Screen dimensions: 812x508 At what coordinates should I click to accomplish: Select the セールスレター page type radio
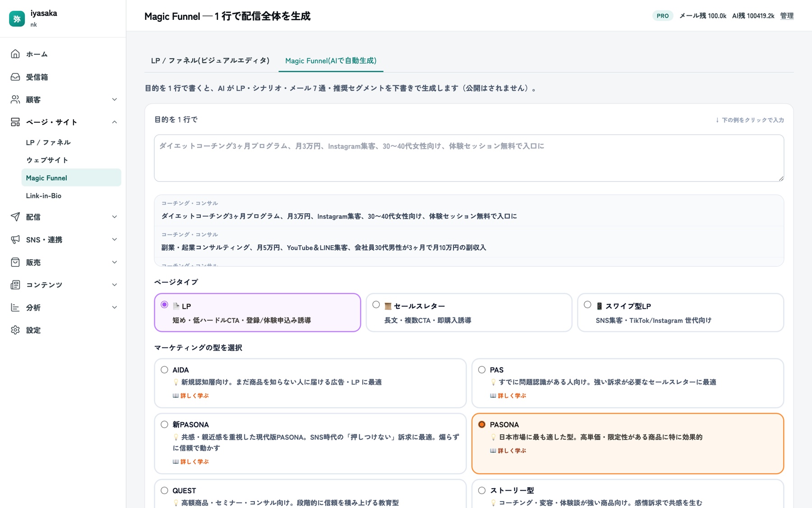pos(376,305)
